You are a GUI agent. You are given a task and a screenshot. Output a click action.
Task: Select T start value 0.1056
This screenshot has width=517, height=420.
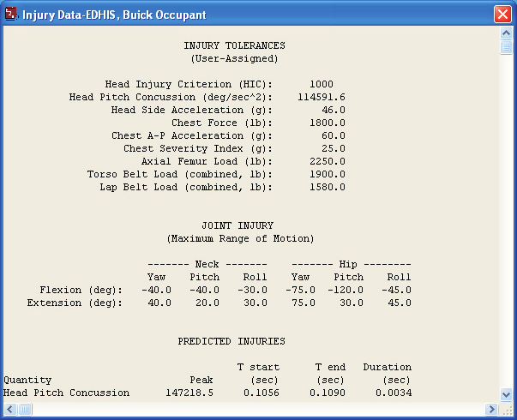click(x=262, y=393)
